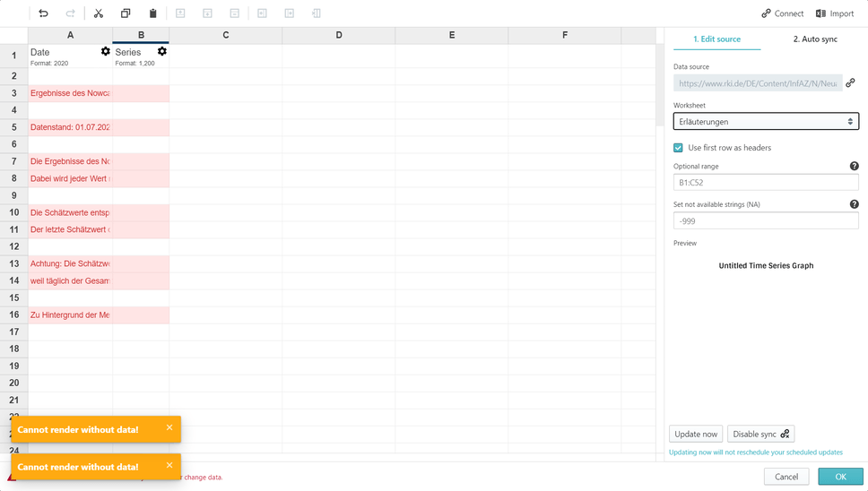Confirm with the OK button

[840, 477]
